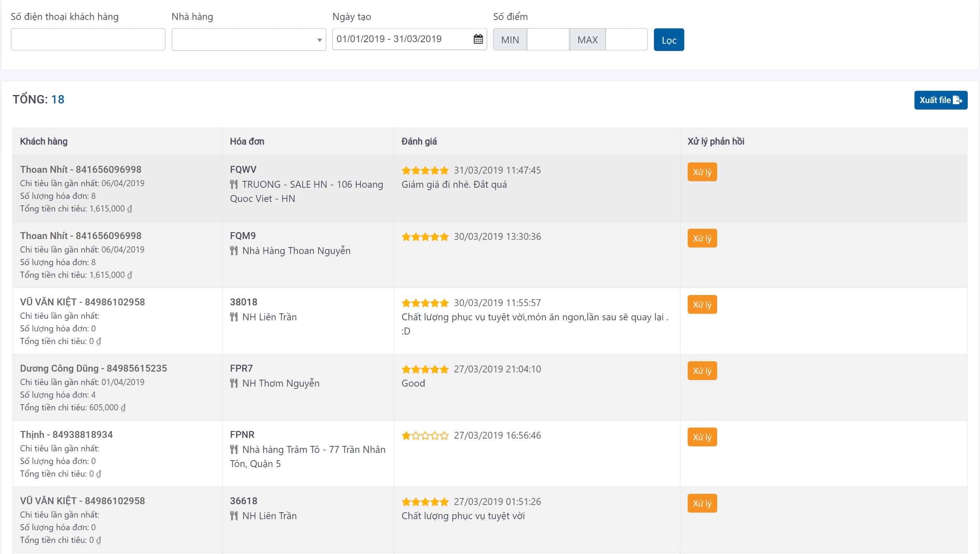This screenshot has height=554, width=980.
Task: Click Xử lý for invoice 36618
Action: (702, 503)
